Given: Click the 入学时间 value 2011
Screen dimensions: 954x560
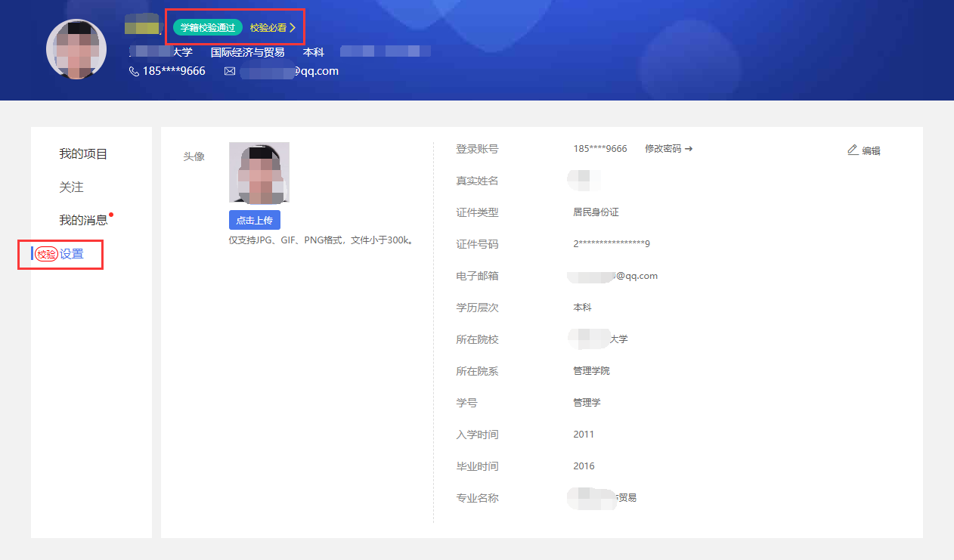Looking at the screenshot, I should pyautogui.click(x=584, y=435).
